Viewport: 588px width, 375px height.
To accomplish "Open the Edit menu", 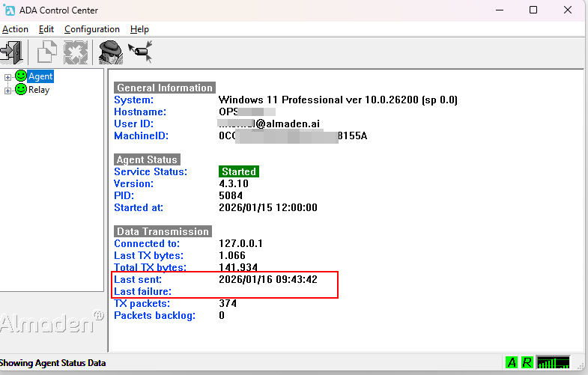I will click(46, 29).
